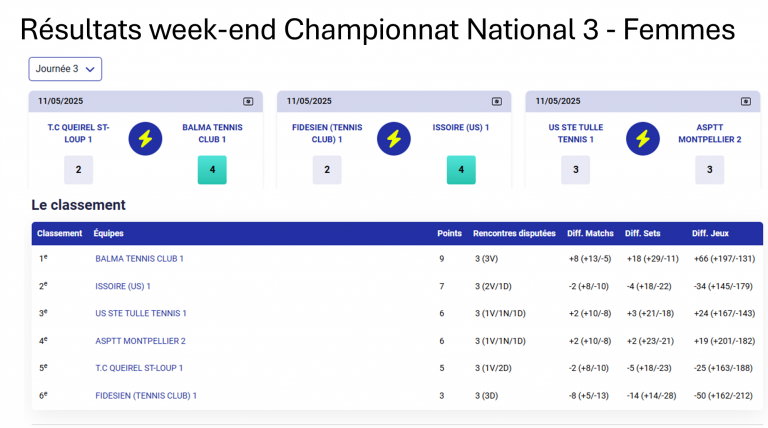Select US STE TULLE TENNIS 1 in ranking
The image size is (768, 428).
[140, 313]
